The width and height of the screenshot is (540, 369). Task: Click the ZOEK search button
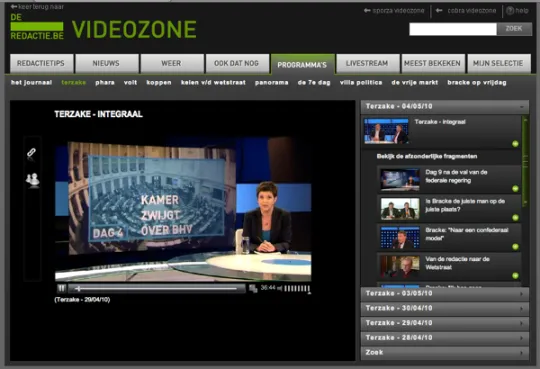pyautogui.click(x=514, y=29)
